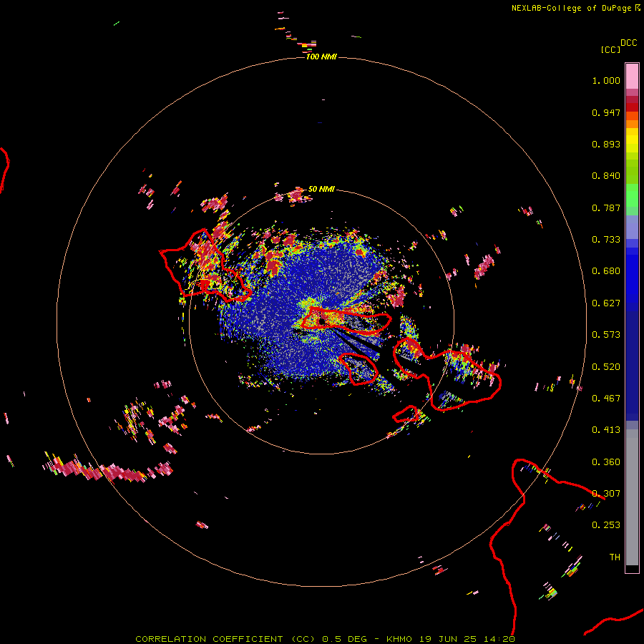Select the 0.680 scale value
This screenshot has width=644, height=644.
pos(606,271)
